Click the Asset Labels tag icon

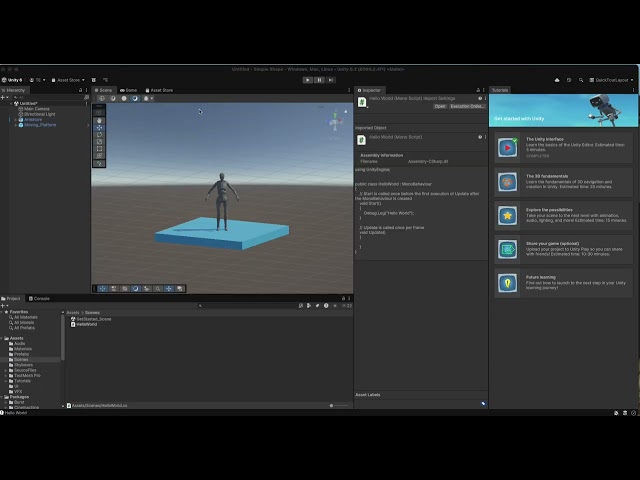click(x=483, y=404)
